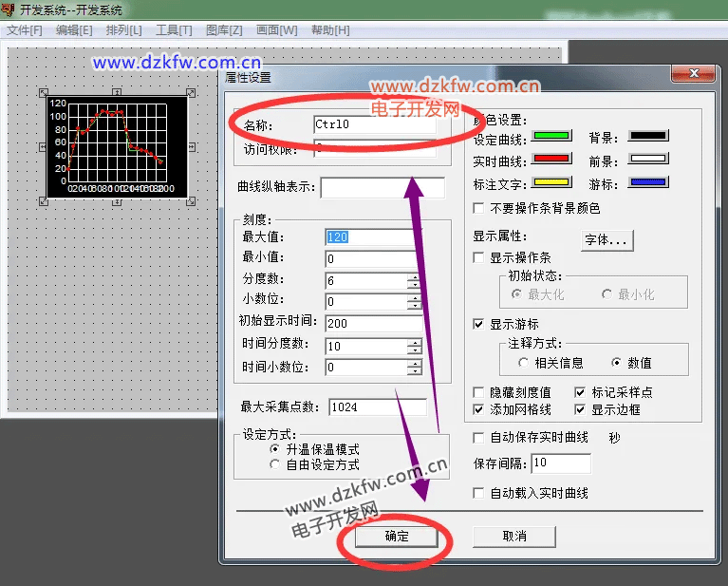The height and width of the screenshot is (586, 728).
Task: Pick the green 设定曲线 color swatch
Action: point(551,138)
